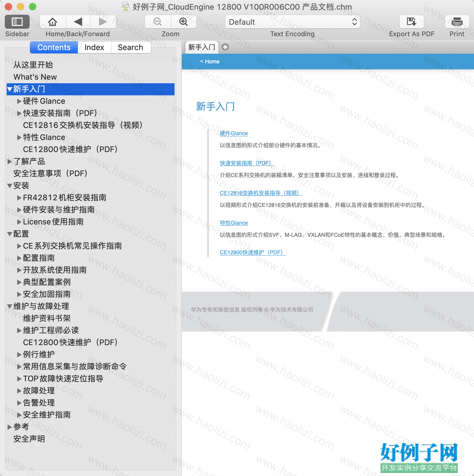This screenshot has height=476, width=474.
Task: Expand the 配置指南 node
Action: tap(19, 258)
